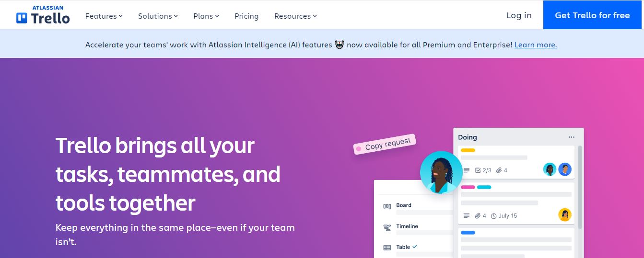Click the 2/3 checklist badge checkbox
Image resolution: width=644 pixels, height=258 pixels.
[x=478, y=170]
